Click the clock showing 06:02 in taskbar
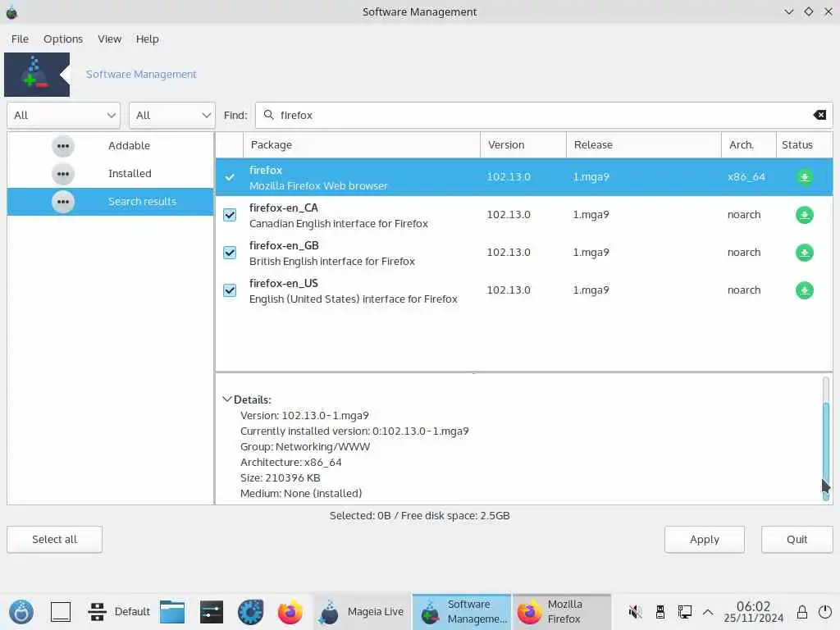 click(753, 612)
